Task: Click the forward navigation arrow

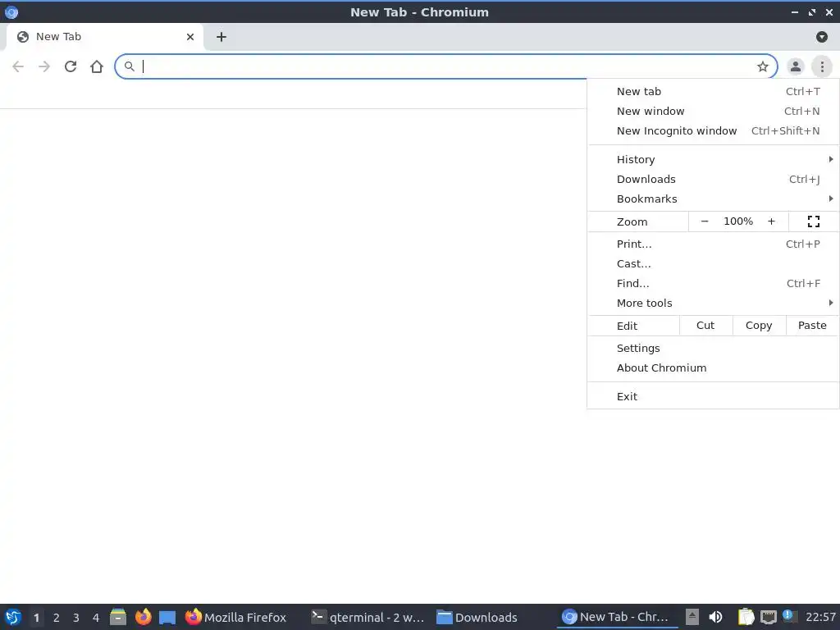Action: (x=44, y=66)
